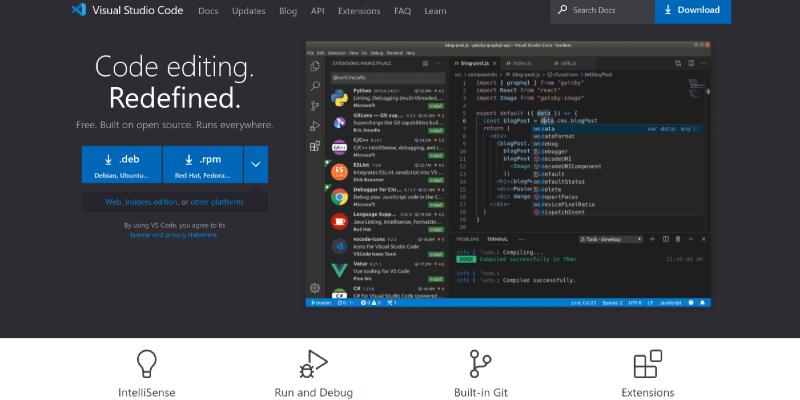Download the .deb package for Debian, Ubuntu
The image size is (800, 400).
[x=121, y=164]
